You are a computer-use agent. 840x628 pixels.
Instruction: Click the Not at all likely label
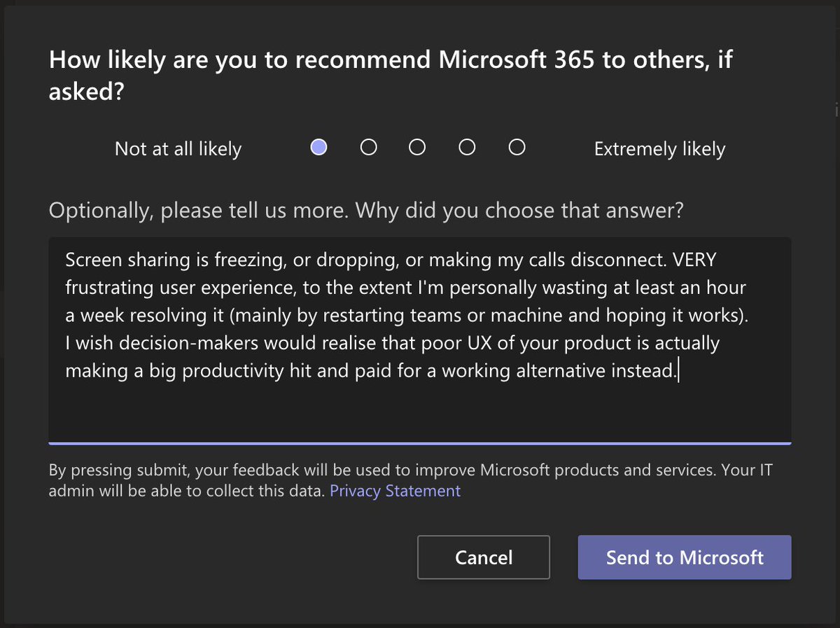(x=178, y=149)
